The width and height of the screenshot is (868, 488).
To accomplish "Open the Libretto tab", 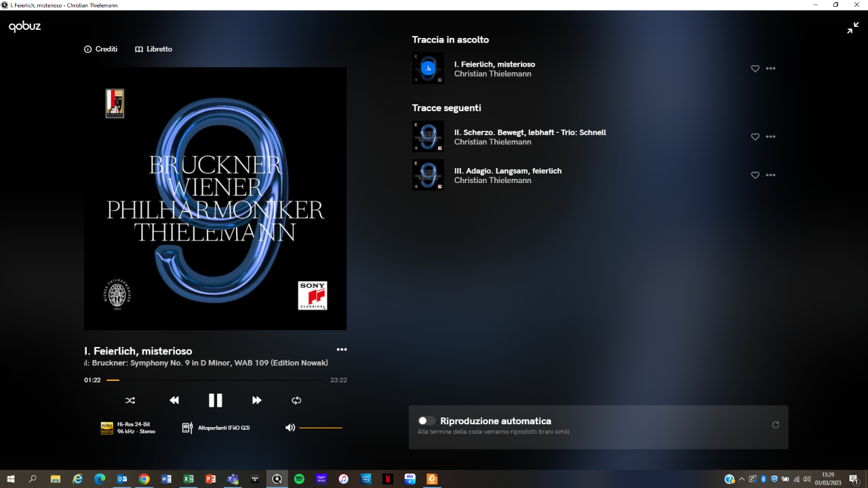I will (x=153, y=49).
